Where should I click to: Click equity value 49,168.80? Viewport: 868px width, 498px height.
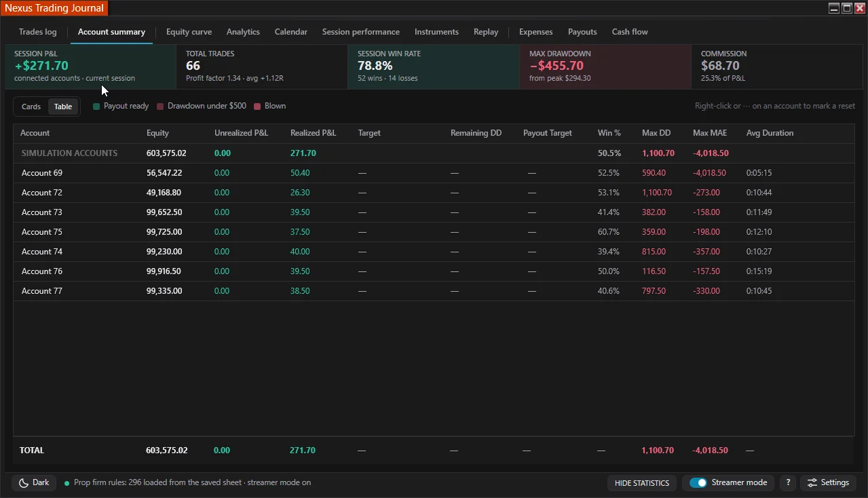(164, 193)
